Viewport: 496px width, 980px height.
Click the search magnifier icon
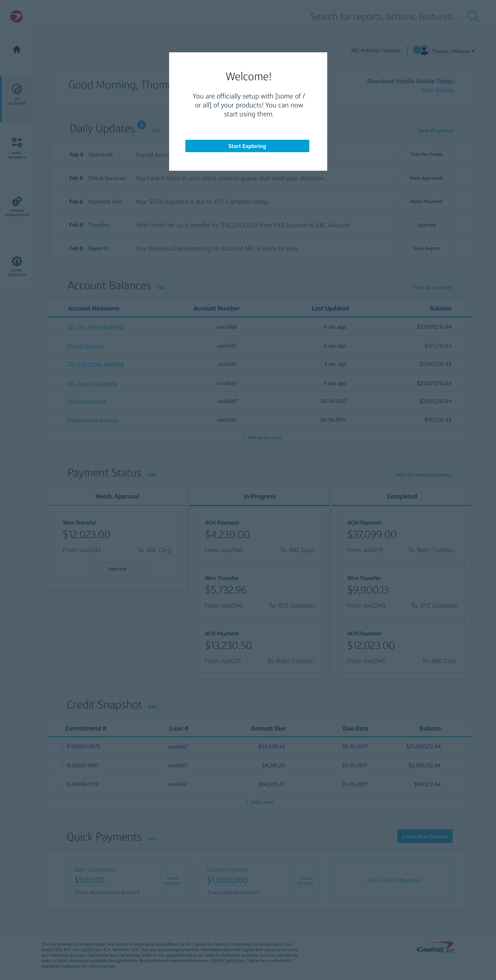pyautogui.click(x=472, y=16)
